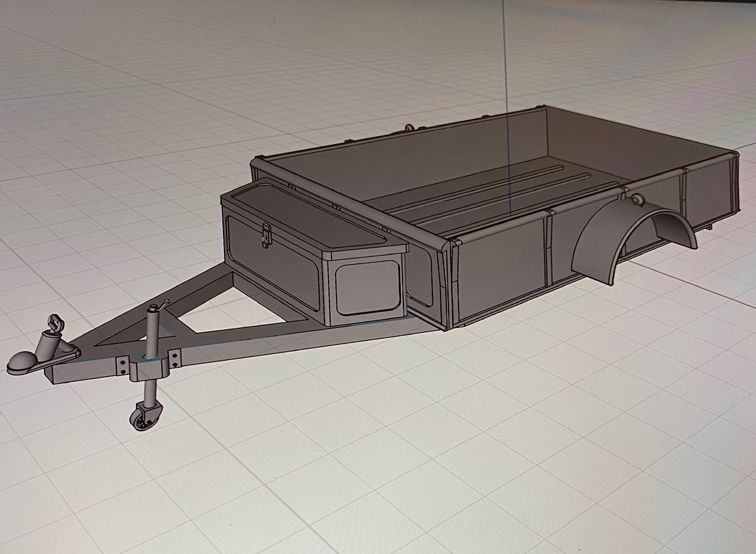Select the rear tailgate panel
Image resolution: width=756 pixels, height=554 pixels.
point(710,190)
